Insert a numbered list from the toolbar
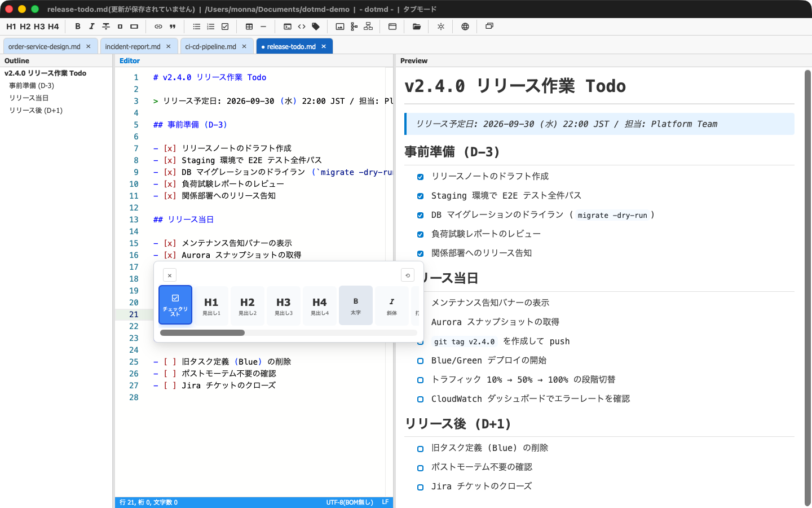 coord(211,27)
